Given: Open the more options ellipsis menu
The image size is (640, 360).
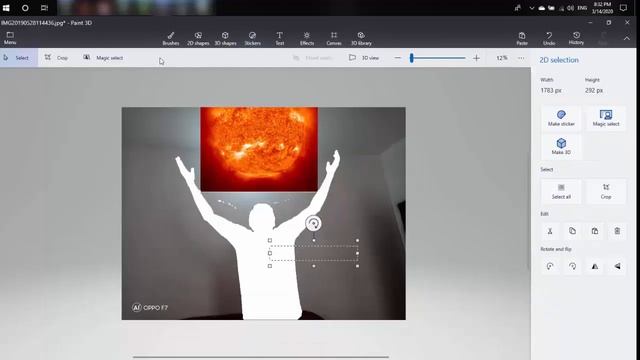Looking at the screenshot, I should pyautogui.click(x=521, y=58).
